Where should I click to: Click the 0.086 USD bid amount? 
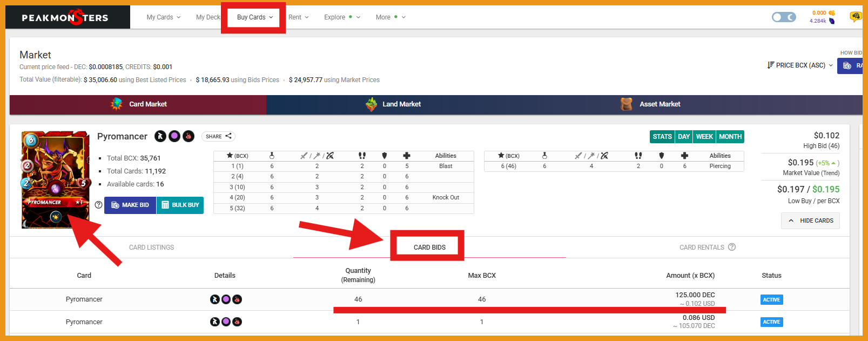tap(698, 318)
